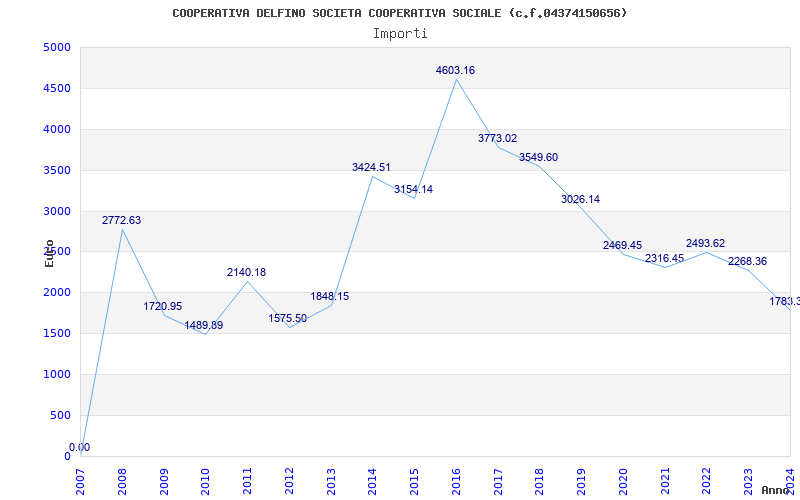Click the 2000 y-axis tick label
Image resolution: width=800 pixels, height=500 pixels.
pyautogui.click(x=57, y=293)
